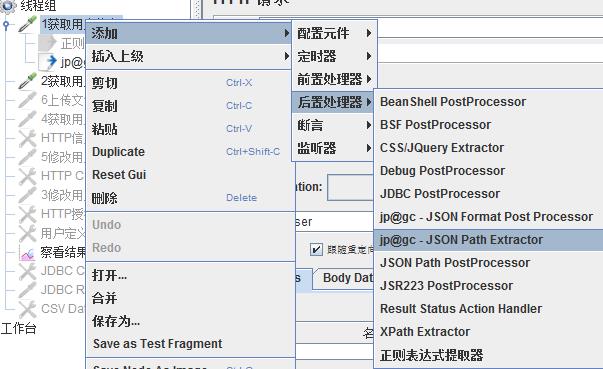This screenshot has width=603, height=369.
Task: Expand the 添加 submenu
Action: pos(188,33)
